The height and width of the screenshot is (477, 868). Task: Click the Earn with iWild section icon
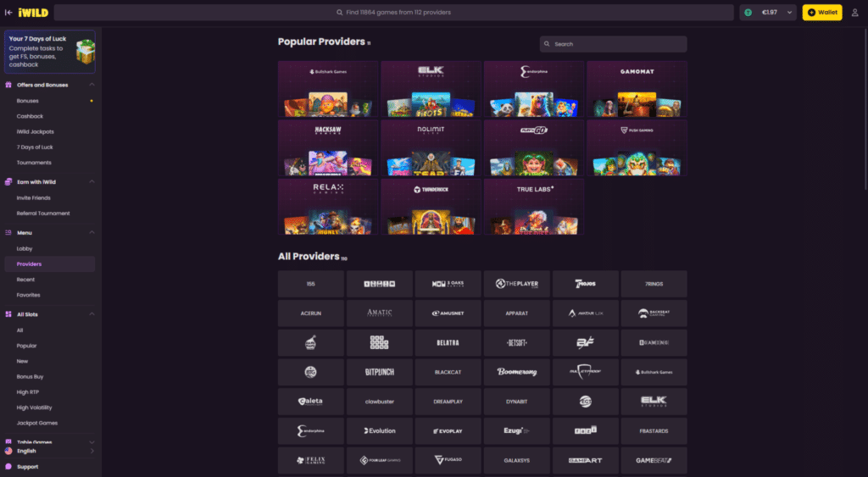coord(8,181)
